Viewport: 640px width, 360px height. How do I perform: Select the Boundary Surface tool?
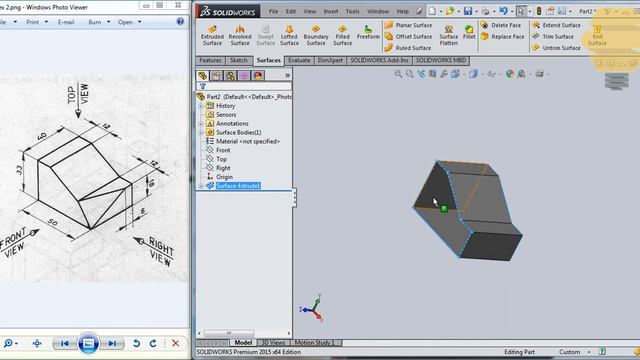pos(316,35)
